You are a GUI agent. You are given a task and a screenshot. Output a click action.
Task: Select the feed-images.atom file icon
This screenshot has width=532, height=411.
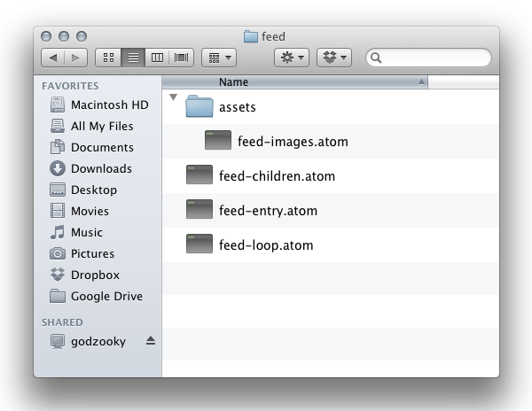[218, 140]
